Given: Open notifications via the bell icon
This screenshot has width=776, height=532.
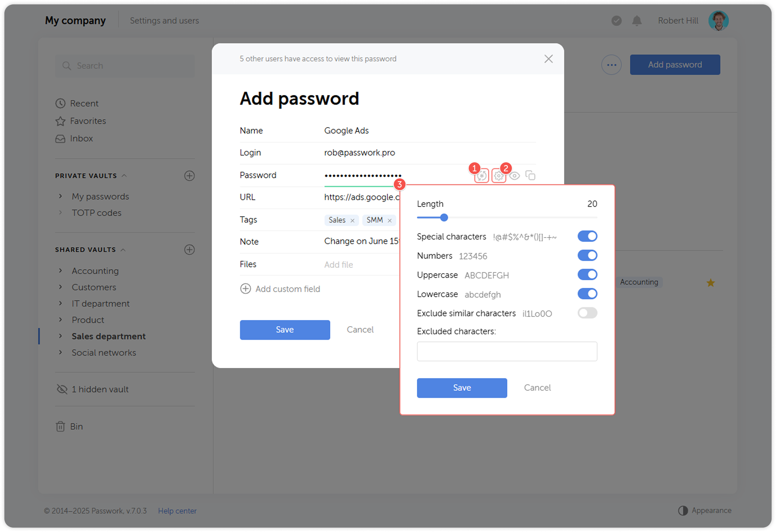Looking at the screenshot, I should point(636,20).
